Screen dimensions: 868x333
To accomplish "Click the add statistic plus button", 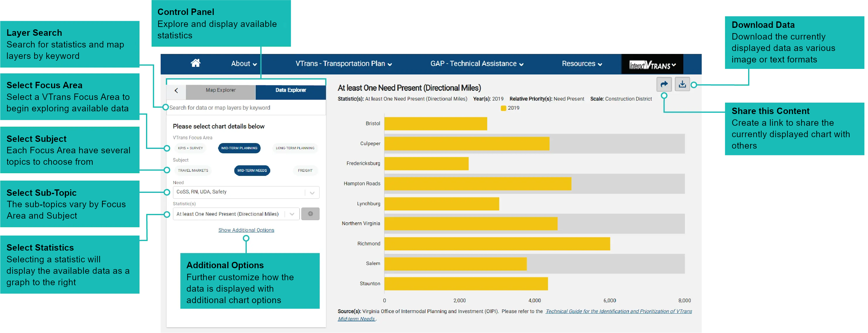I will click(x=310, y=214).
